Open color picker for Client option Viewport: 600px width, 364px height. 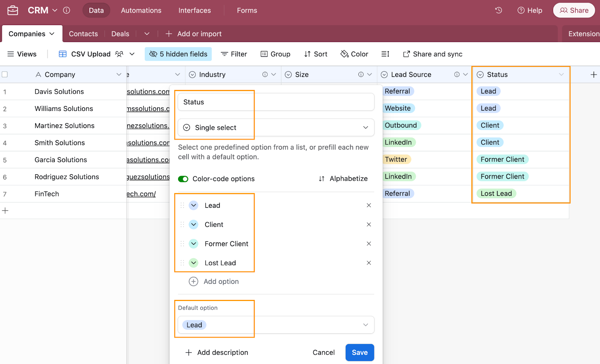pos(193,225)
